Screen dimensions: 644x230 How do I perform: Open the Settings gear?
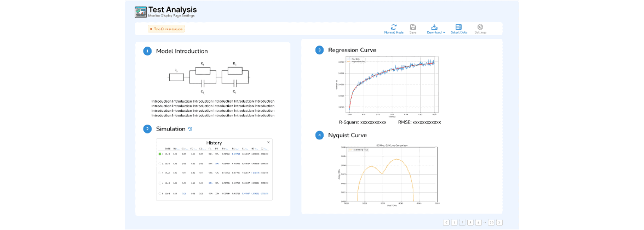click(x=480, y=27)
